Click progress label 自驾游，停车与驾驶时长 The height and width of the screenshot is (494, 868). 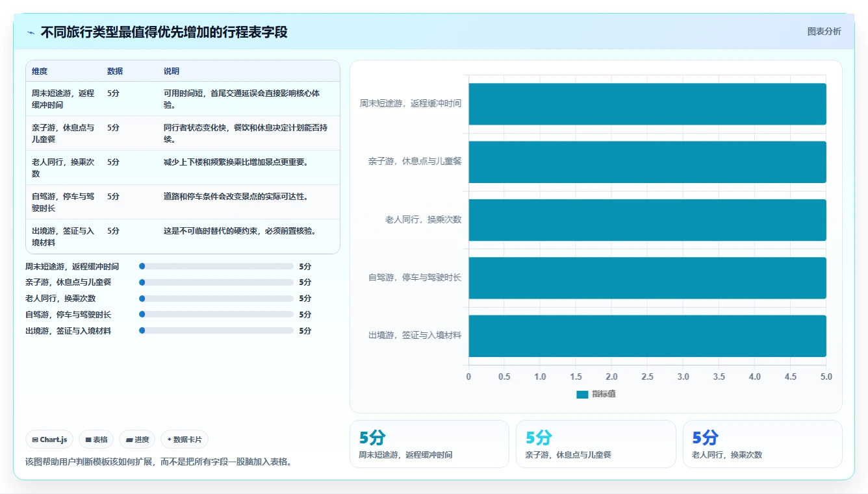tap(68, 314)
